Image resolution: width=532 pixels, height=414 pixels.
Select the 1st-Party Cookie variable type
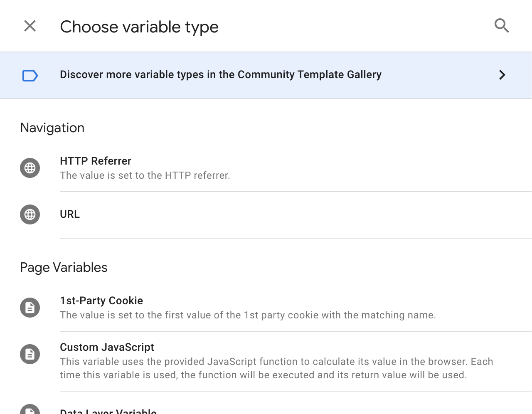101,301
